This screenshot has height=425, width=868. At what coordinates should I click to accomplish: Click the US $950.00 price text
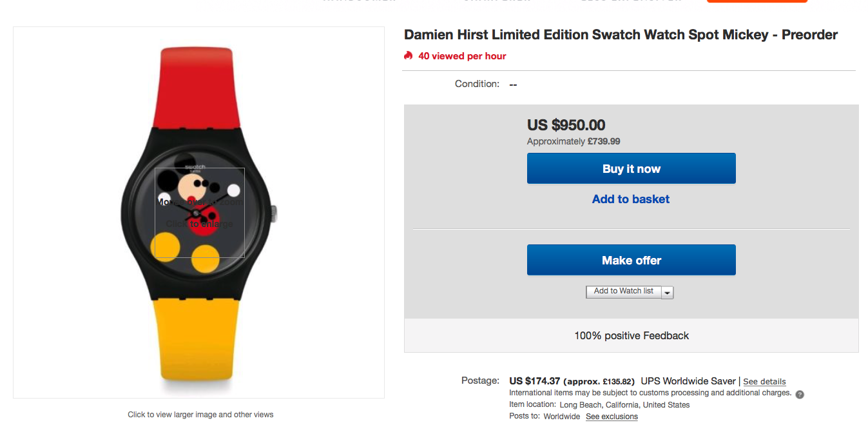click(566, 125)
